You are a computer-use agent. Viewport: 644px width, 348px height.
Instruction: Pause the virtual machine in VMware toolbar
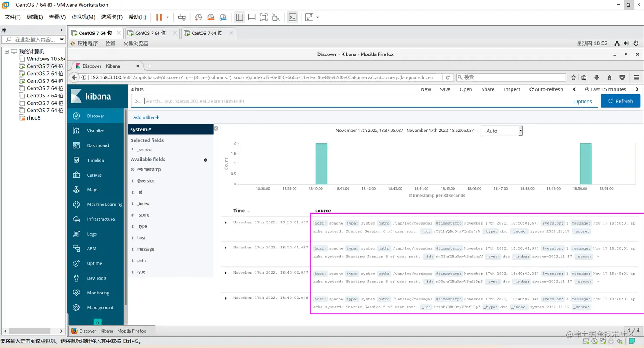[x=159, y=17]
